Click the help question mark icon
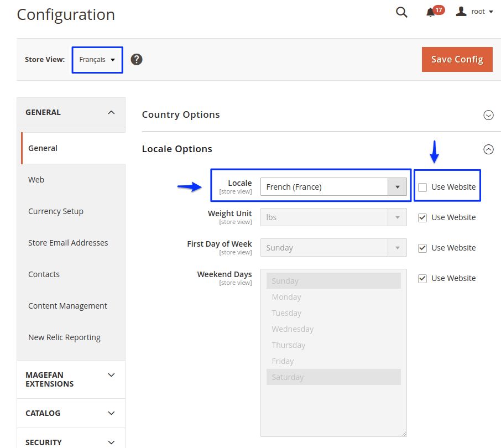The height and width of the screenshot is (448, 501). coord(136,59)
